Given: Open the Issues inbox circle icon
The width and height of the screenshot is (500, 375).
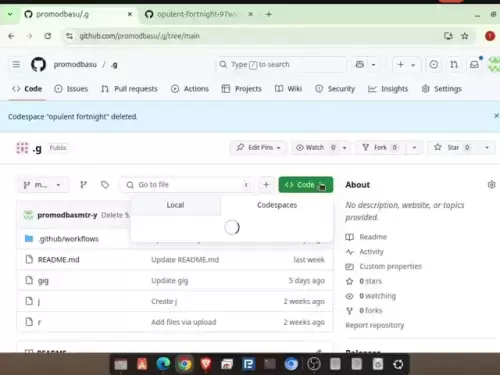Looking at the screenshot, I should pos(434,64).
